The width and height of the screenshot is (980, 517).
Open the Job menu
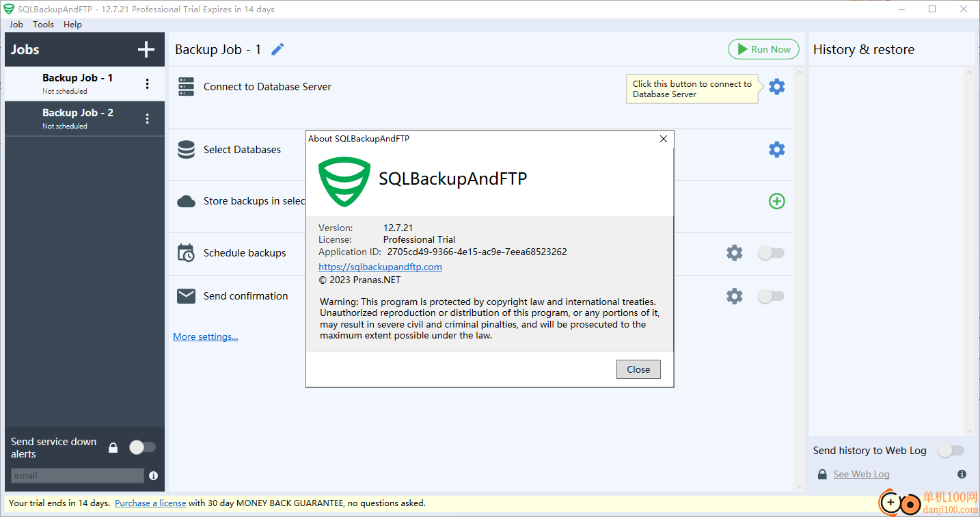click(16, 24)
